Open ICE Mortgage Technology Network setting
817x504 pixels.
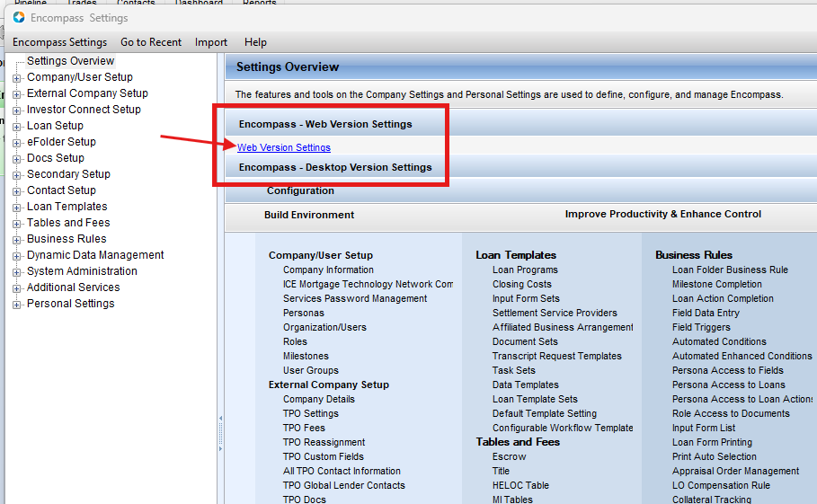pyautogui.click(x=368, y=284)
